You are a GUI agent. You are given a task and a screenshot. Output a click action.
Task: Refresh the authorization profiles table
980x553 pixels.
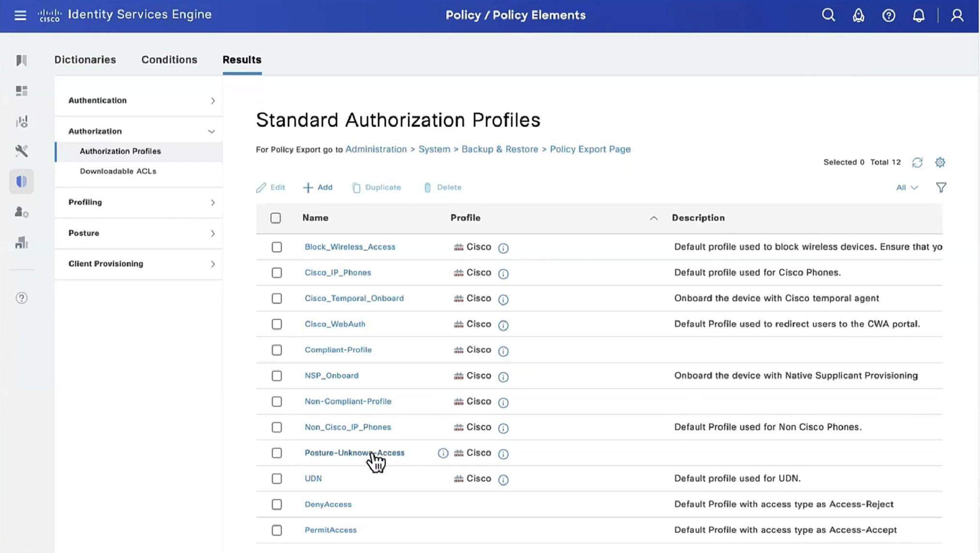coord(917,162)
